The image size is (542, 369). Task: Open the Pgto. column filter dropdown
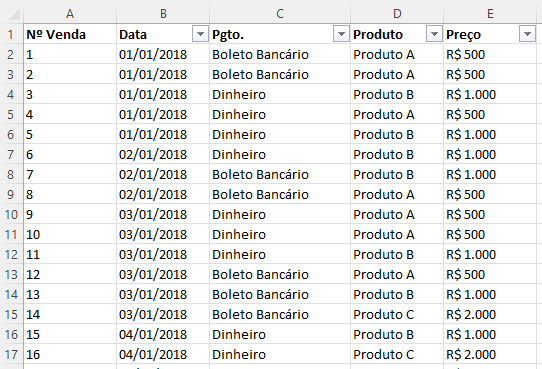[x=341, y=34]
